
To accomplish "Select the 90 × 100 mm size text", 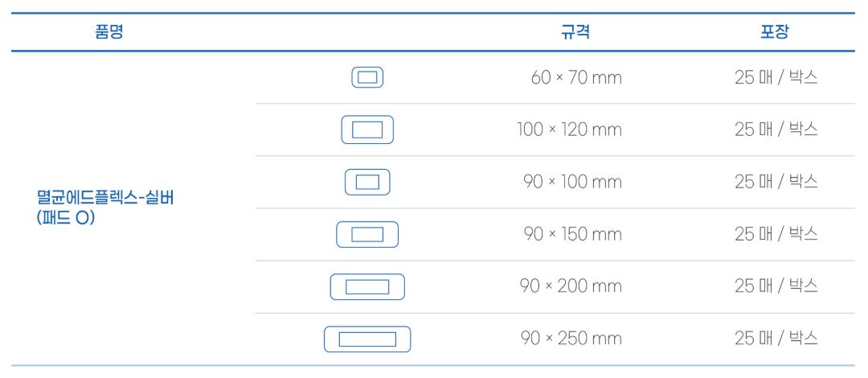I will 572,182.
